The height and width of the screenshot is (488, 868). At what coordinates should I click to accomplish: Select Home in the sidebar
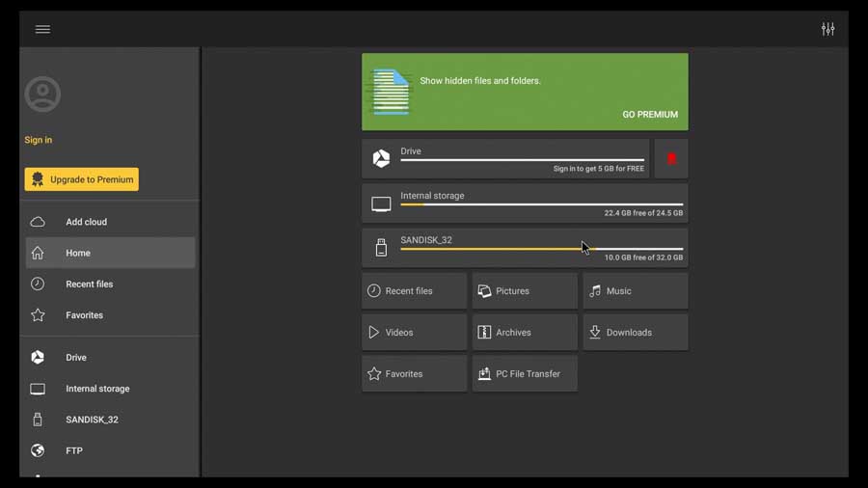coord(110,253)
